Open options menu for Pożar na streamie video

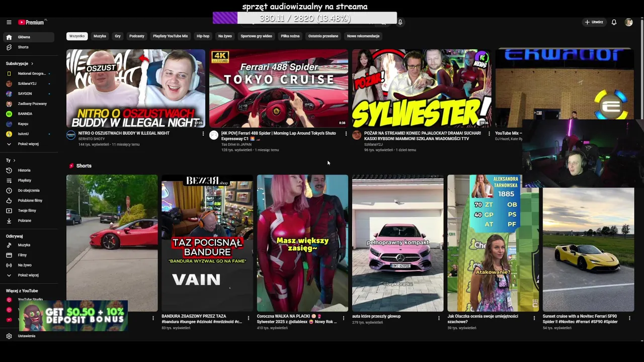point(489,134)
